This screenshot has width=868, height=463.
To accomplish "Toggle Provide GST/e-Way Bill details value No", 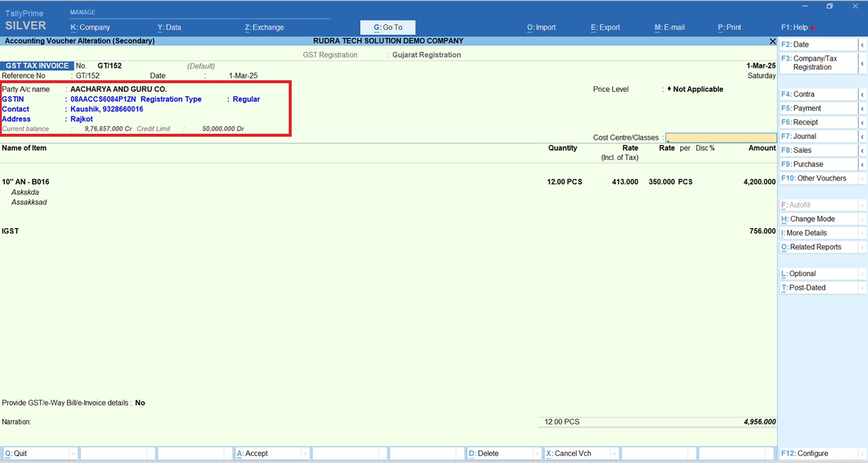I will [x=140, y=403].
